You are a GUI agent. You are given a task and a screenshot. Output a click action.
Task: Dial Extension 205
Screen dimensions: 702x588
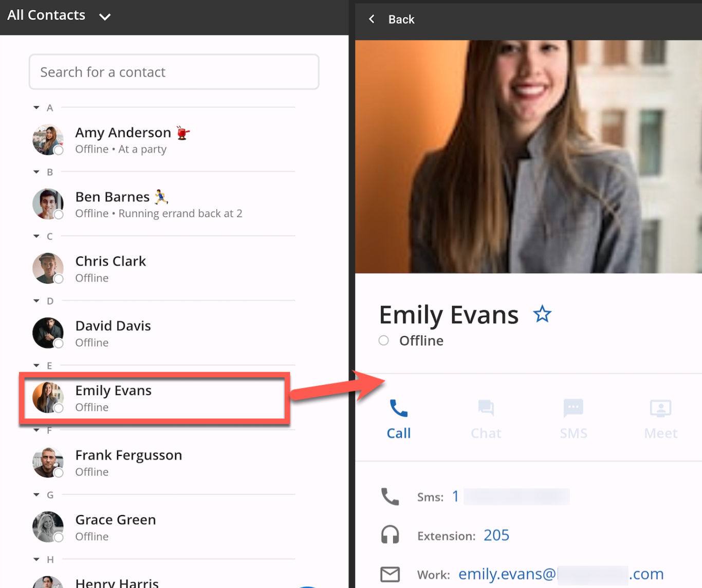coord(496,536)
